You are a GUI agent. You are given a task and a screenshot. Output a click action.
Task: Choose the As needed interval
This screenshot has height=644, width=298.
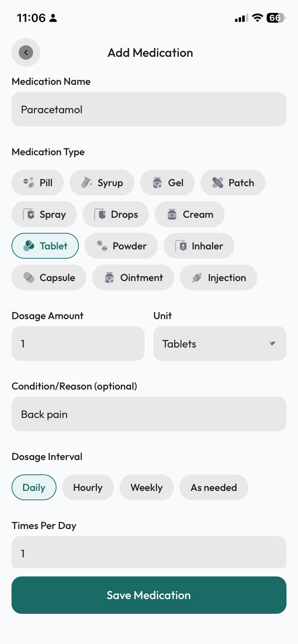click(214, 487)
